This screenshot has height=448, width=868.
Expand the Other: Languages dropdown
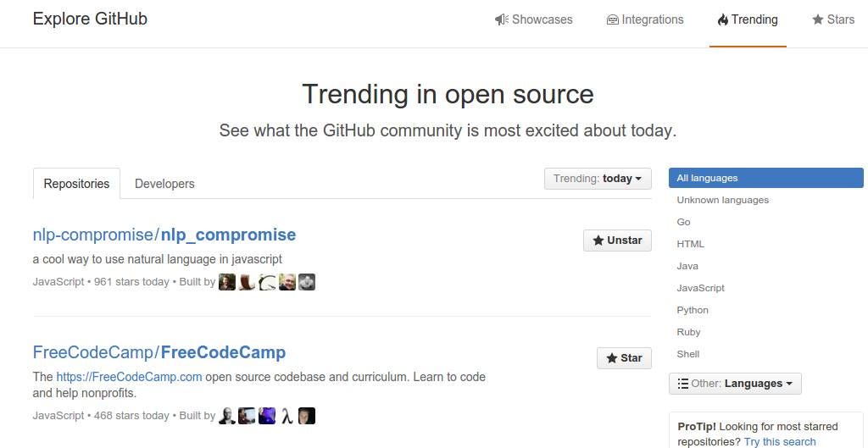click(735, 384)
